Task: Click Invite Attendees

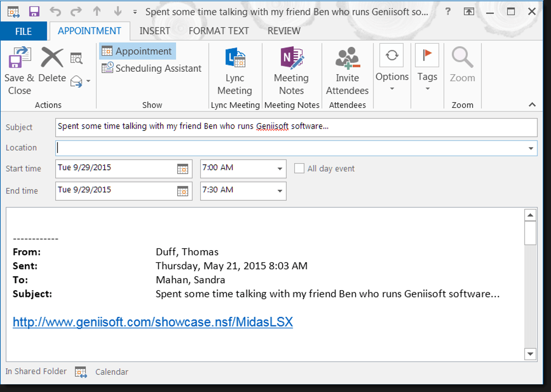Action: (347, 71)
